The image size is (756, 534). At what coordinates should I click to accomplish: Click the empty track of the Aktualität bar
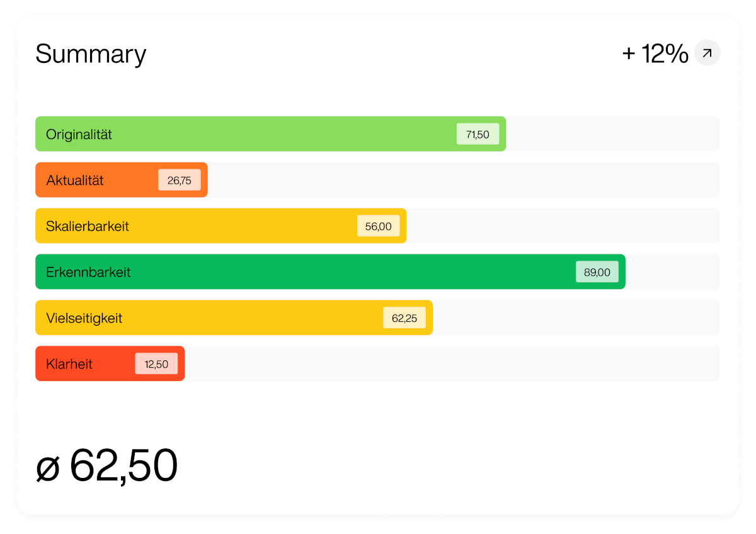pyautogui.click(x=464, y=180)
